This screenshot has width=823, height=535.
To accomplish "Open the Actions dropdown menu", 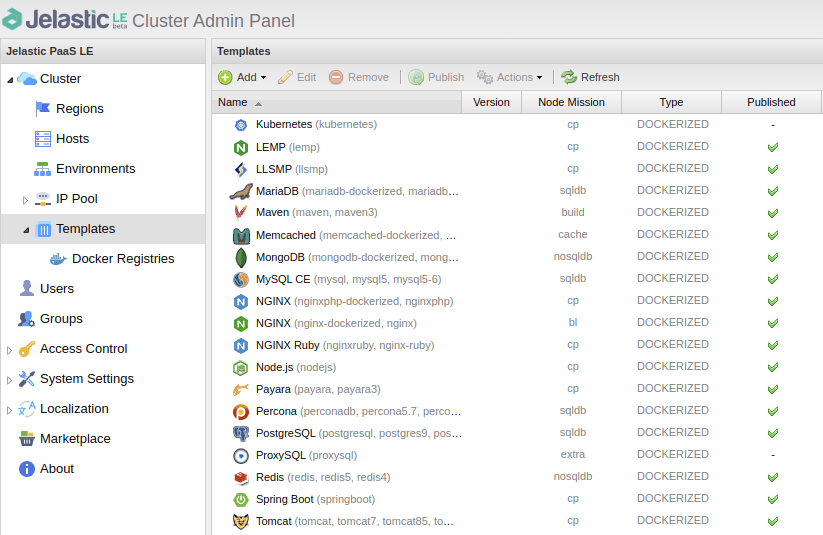I will coord(509,78).
